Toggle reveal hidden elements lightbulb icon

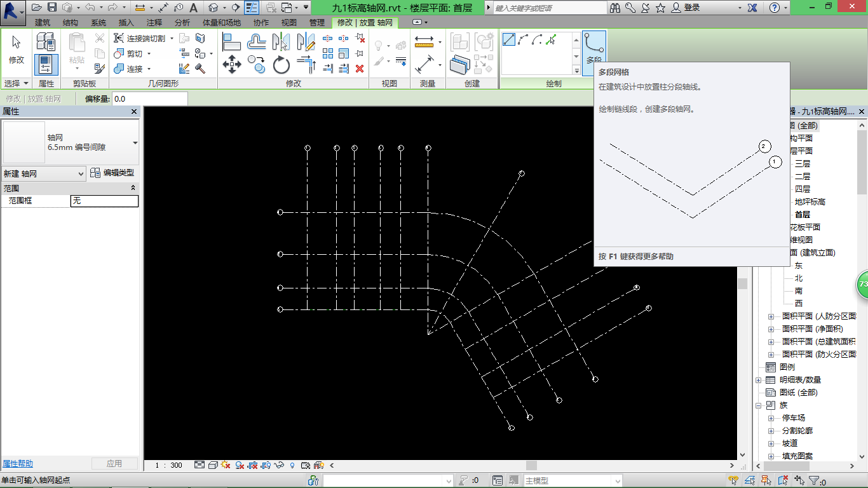coord(292,465)
